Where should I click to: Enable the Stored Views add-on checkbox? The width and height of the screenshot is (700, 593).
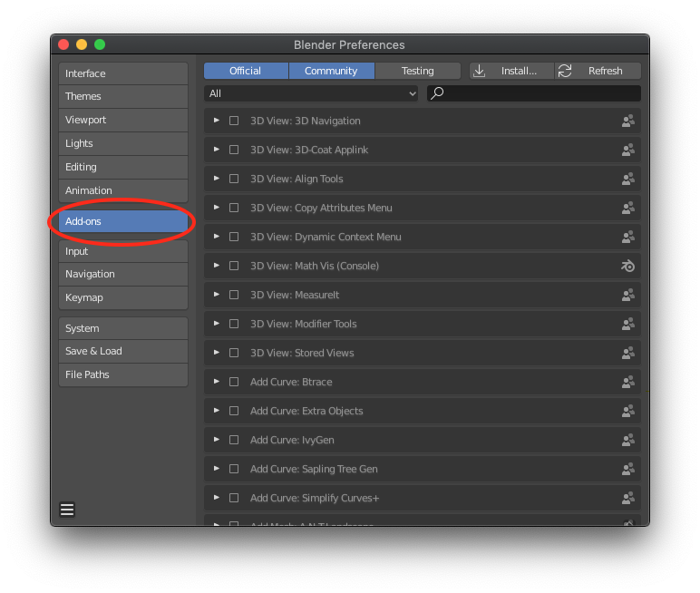(x=234, y=353)
